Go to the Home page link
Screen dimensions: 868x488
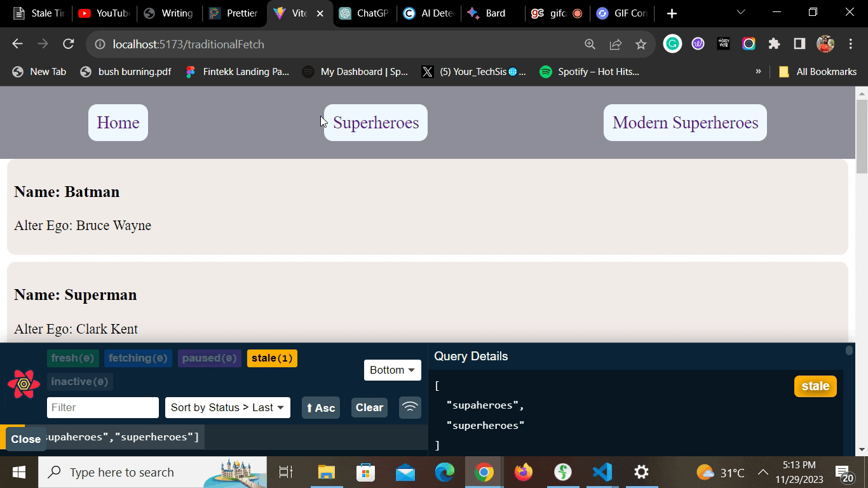pyautogui.click(x=118, y=123)
